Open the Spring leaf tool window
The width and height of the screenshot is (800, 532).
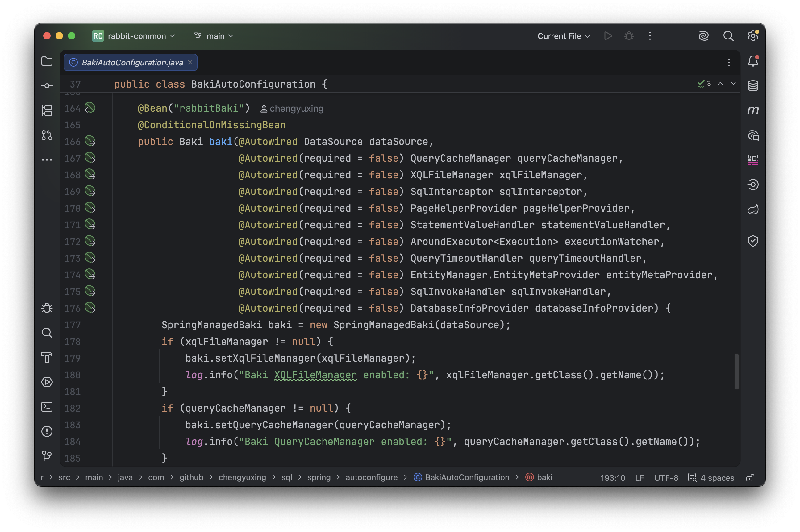[753, 209]
